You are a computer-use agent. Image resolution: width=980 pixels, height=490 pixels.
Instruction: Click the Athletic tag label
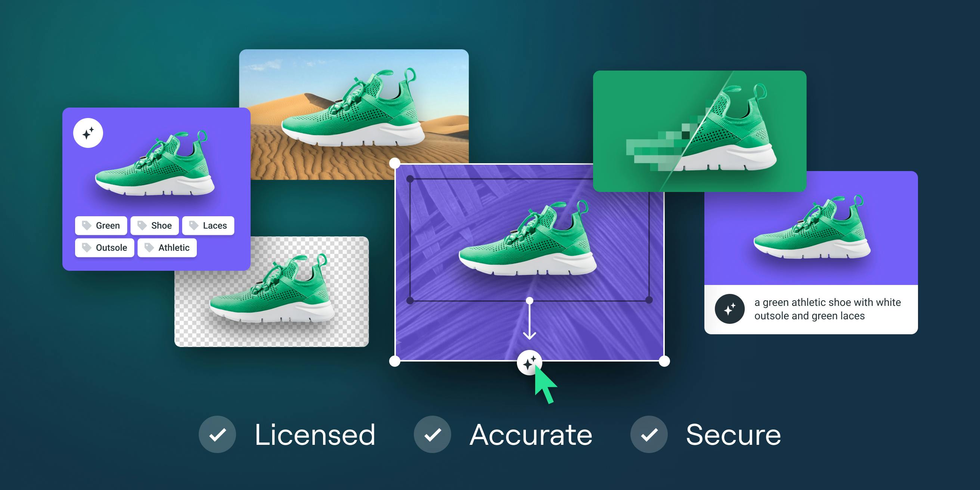(x=174, y=248)
